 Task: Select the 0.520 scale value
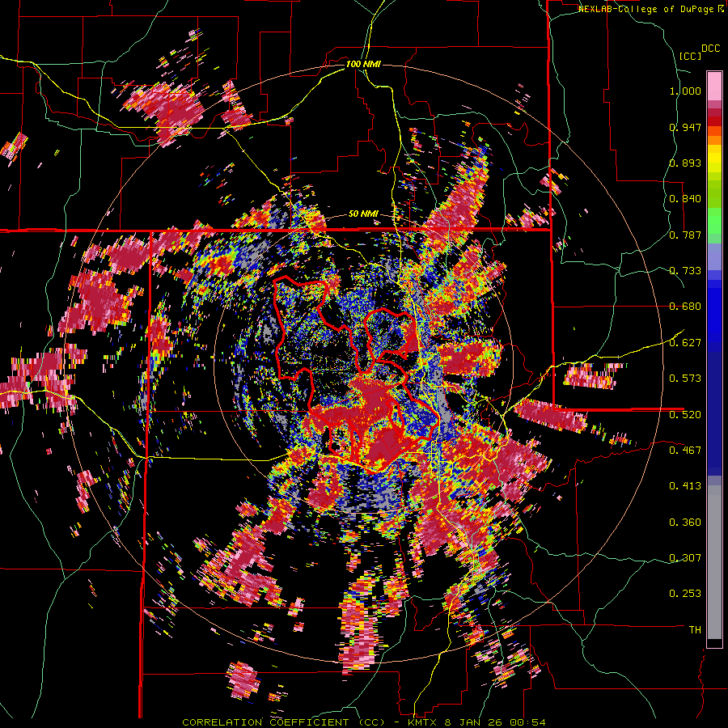pos(685,414)
